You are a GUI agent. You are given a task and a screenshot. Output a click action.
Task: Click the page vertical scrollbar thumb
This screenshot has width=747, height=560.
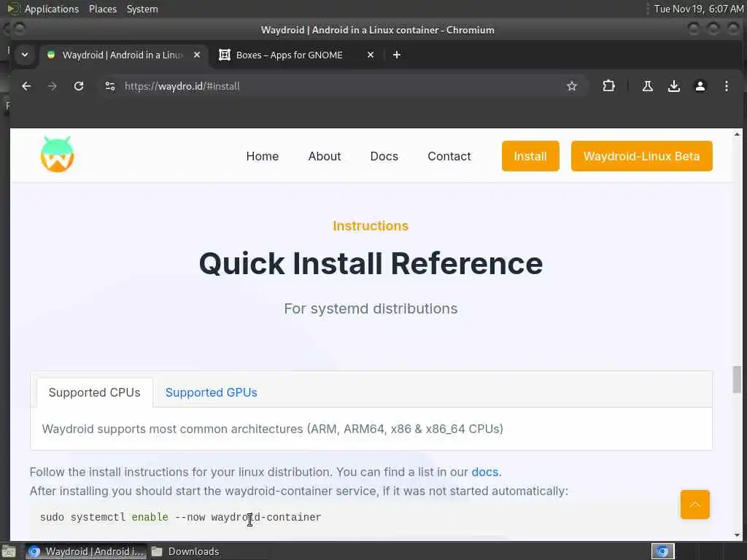[x=737, y=379]
